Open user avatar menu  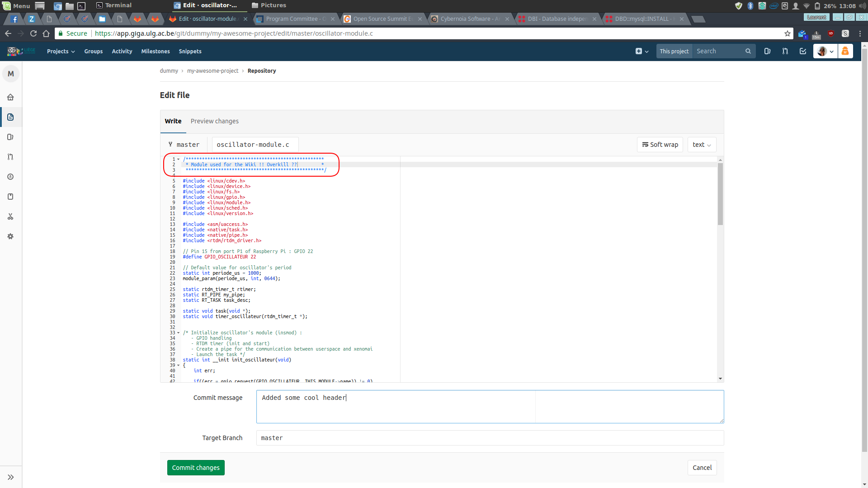pos(825,51)
